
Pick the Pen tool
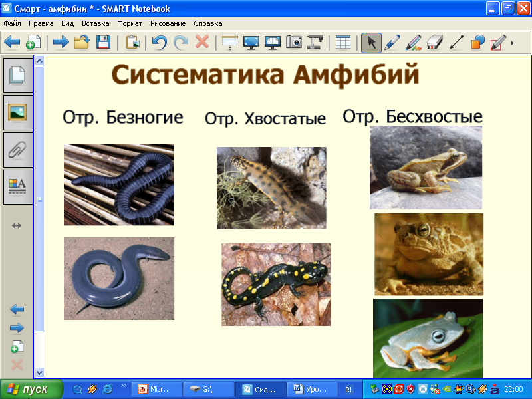coord(392,43)
